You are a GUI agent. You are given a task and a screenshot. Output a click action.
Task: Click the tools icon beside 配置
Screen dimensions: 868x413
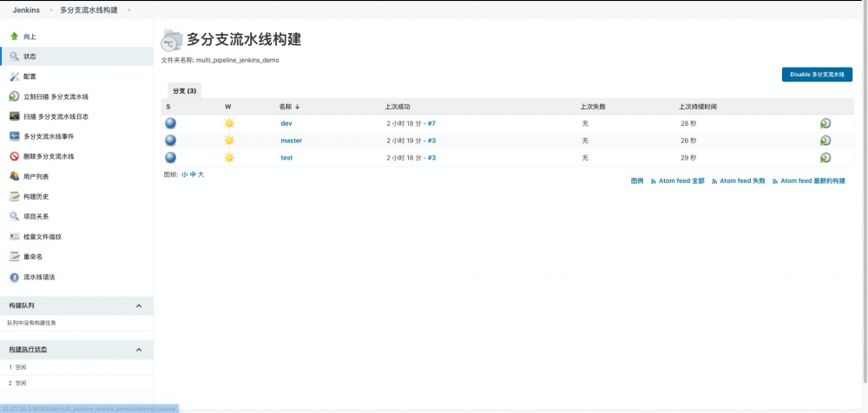(15, 76)
